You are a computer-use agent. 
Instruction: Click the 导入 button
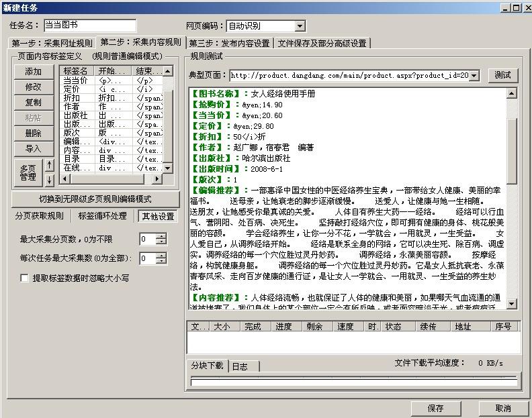pyautogui.click(x=34, y=148)
